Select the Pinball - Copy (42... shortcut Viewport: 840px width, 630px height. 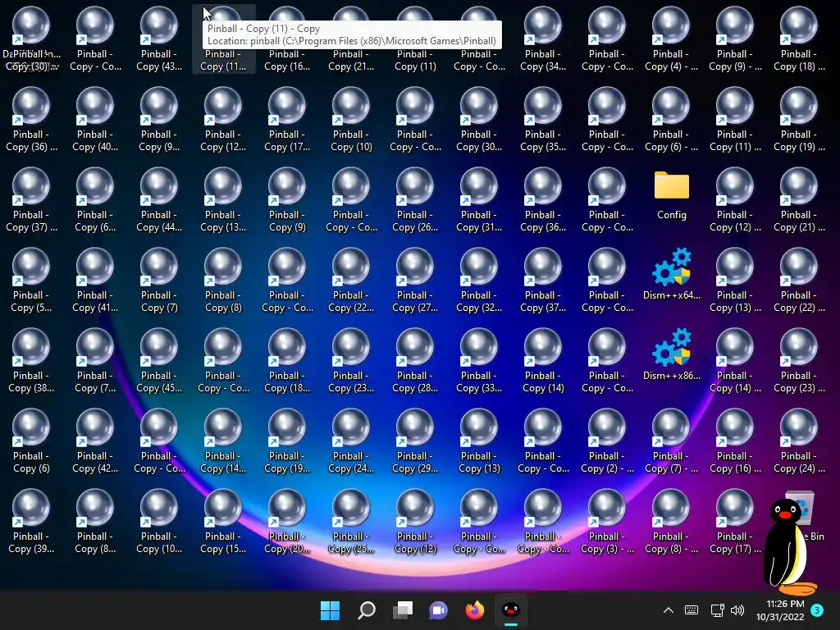95,441
